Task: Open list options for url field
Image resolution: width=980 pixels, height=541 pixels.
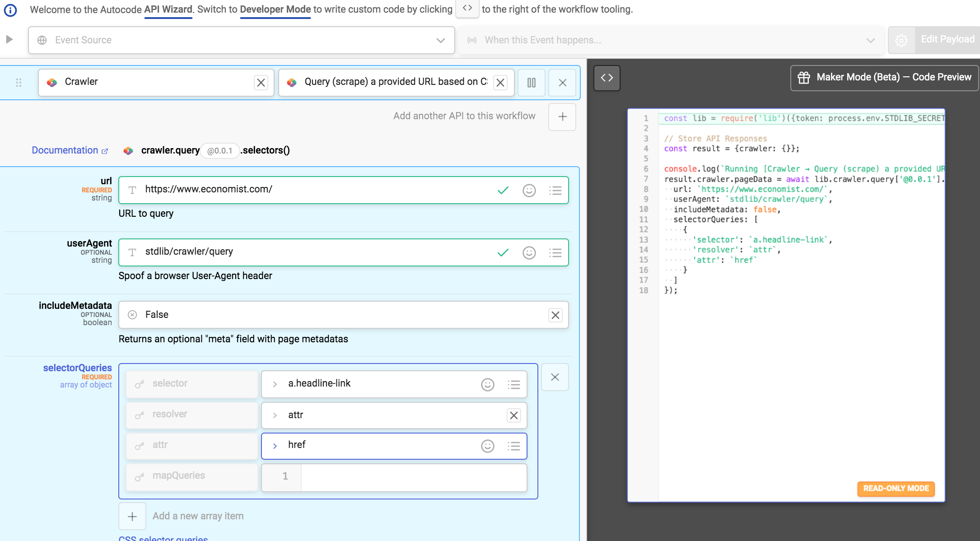Action: [x=555, y=191]
